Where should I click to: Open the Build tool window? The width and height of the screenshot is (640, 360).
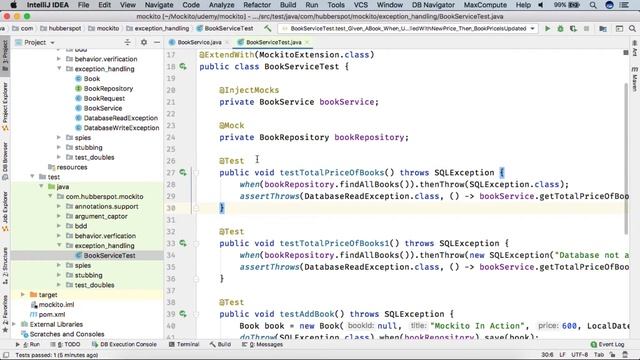[220, 344]
